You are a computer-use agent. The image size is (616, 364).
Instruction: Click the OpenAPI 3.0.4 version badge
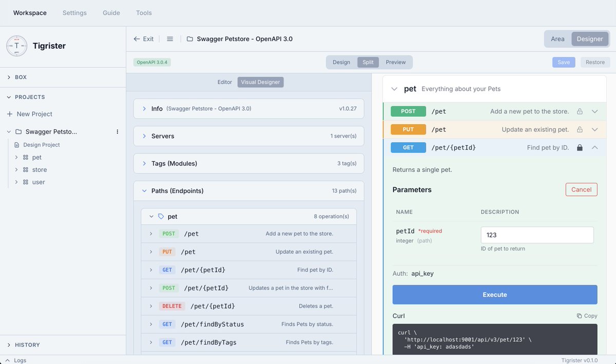coord(152,62)
